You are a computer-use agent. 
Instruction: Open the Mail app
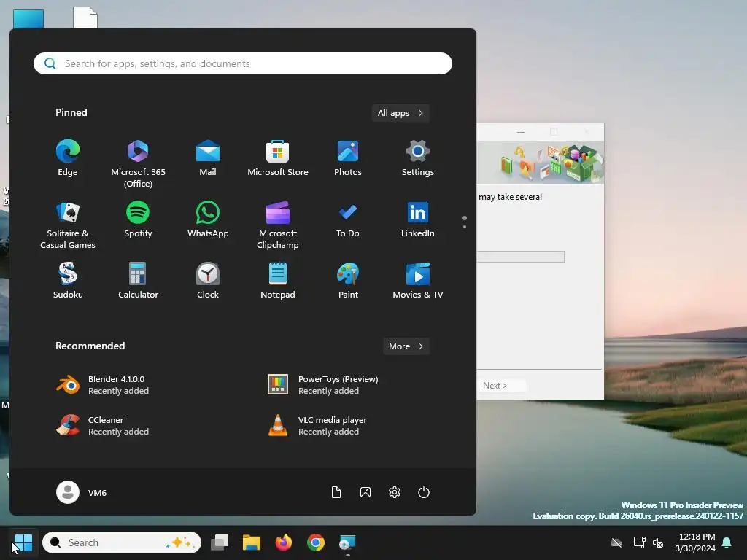(x=208, y=158)
